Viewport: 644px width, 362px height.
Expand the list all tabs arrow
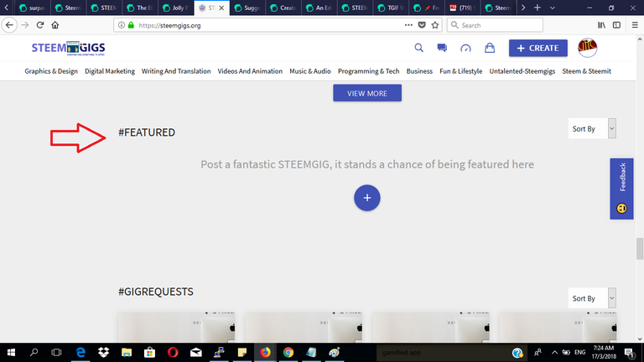tap(553, 8)
